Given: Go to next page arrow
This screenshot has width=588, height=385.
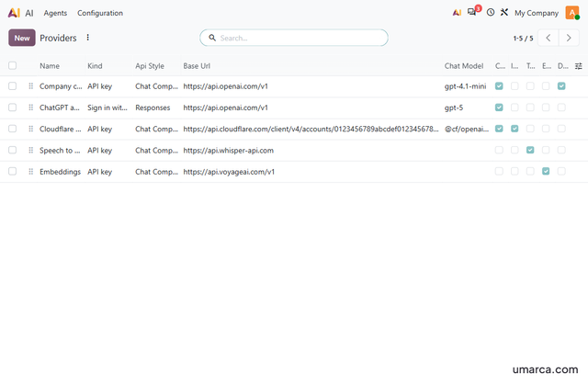Looking at the screenshot, I should tap(569, 38).
